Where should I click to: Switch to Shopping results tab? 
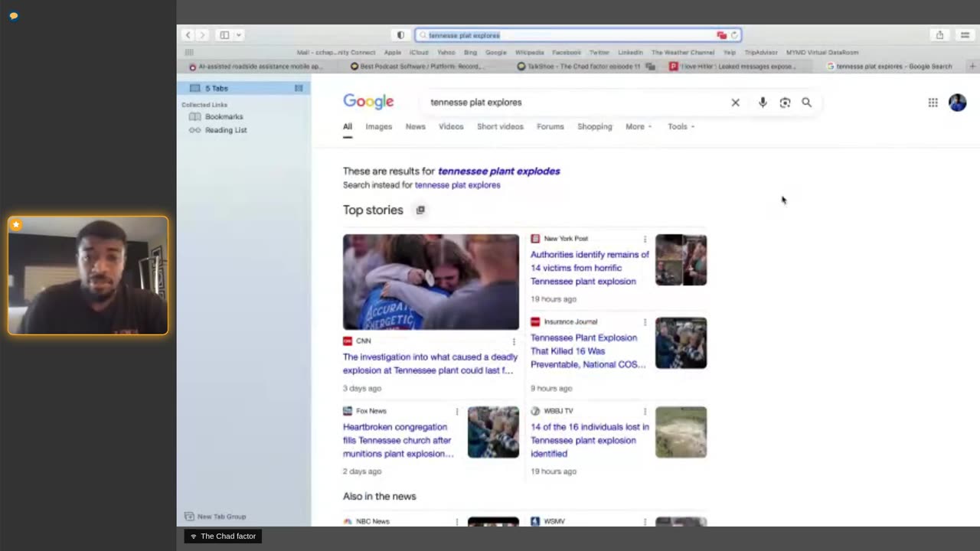tap(595, 127)
